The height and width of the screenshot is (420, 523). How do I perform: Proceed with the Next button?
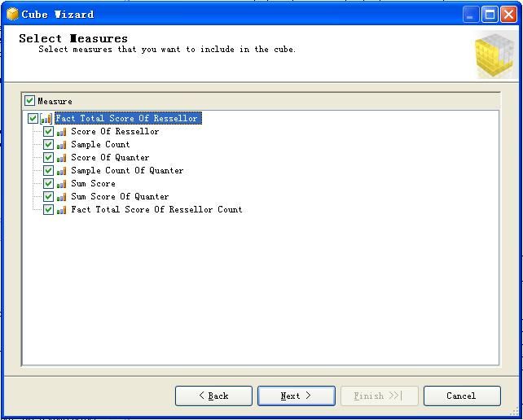pyautogui.click(x=297, y=396)
